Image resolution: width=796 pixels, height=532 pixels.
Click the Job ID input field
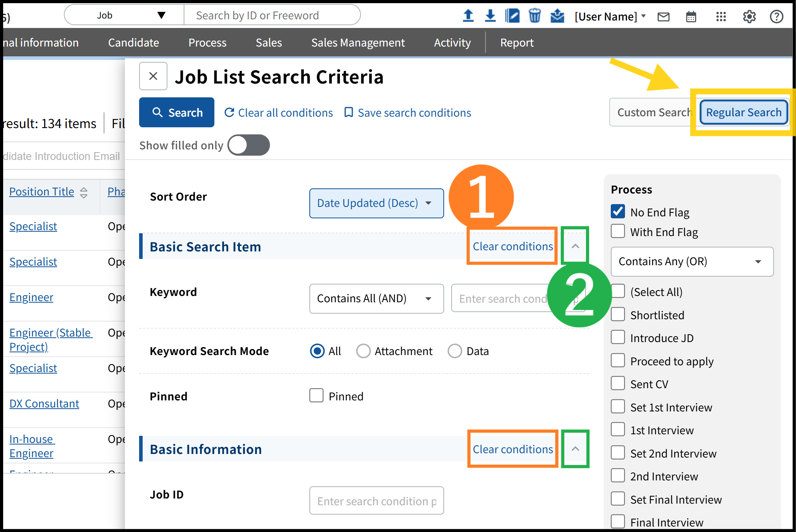point(376,500)
